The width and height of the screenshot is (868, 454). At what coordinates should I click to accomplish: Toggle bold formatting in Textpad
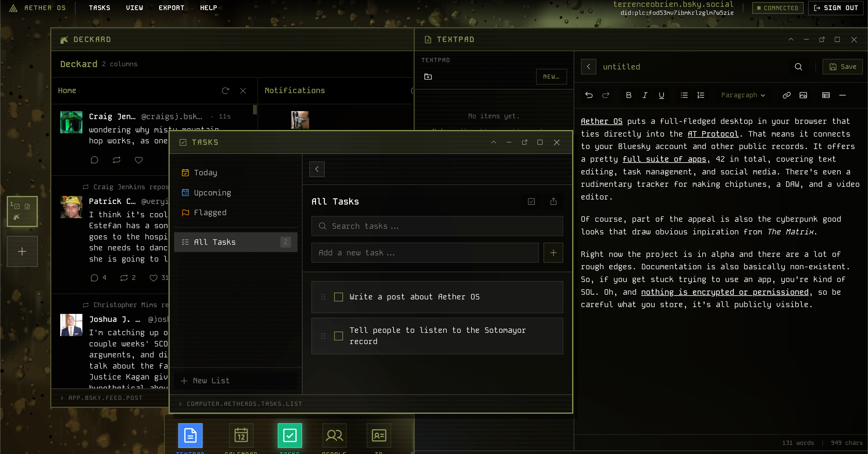point(628,95)
